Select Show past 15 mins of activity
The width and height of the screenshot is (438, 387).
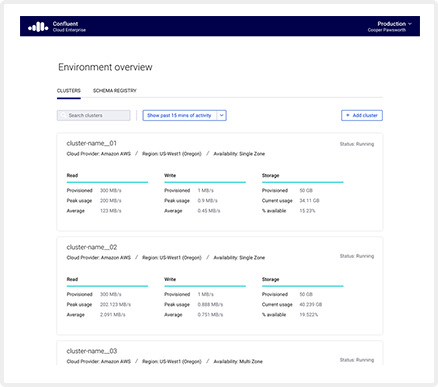[x=179, y=115]
